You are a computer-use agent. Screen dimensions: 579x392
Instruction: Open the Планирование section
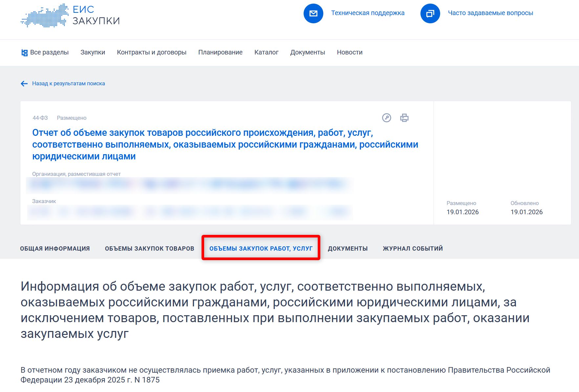(x=220, y=52)
